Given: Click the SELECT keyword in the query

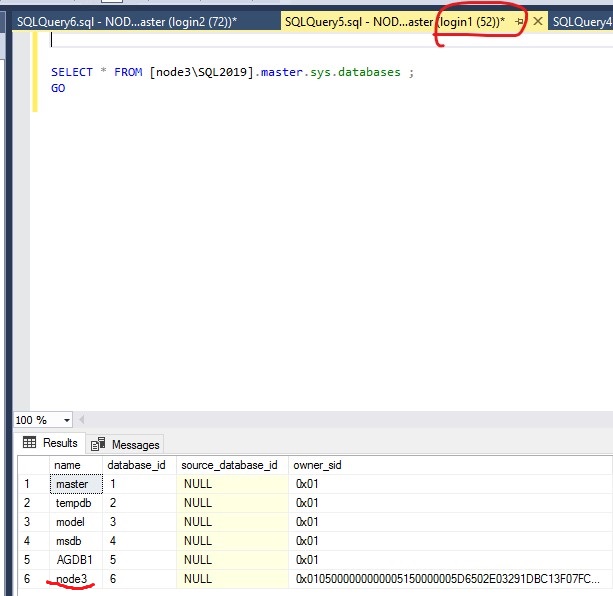Looking at the screenshot, I should (72, 72).
